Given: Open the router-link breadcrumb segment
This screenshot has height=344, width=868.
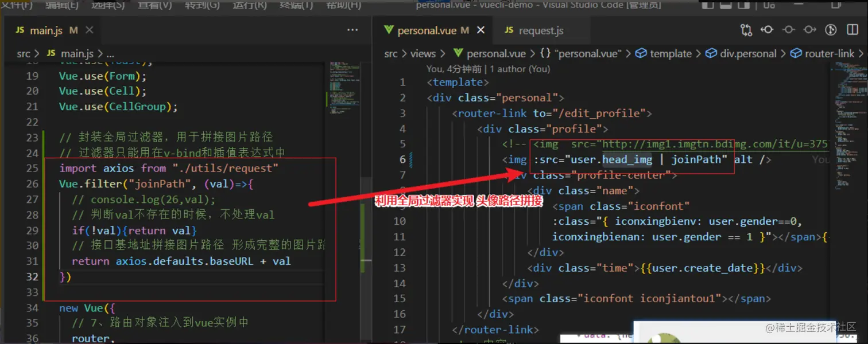Looking at the screenshot, I should coord(823,53).
